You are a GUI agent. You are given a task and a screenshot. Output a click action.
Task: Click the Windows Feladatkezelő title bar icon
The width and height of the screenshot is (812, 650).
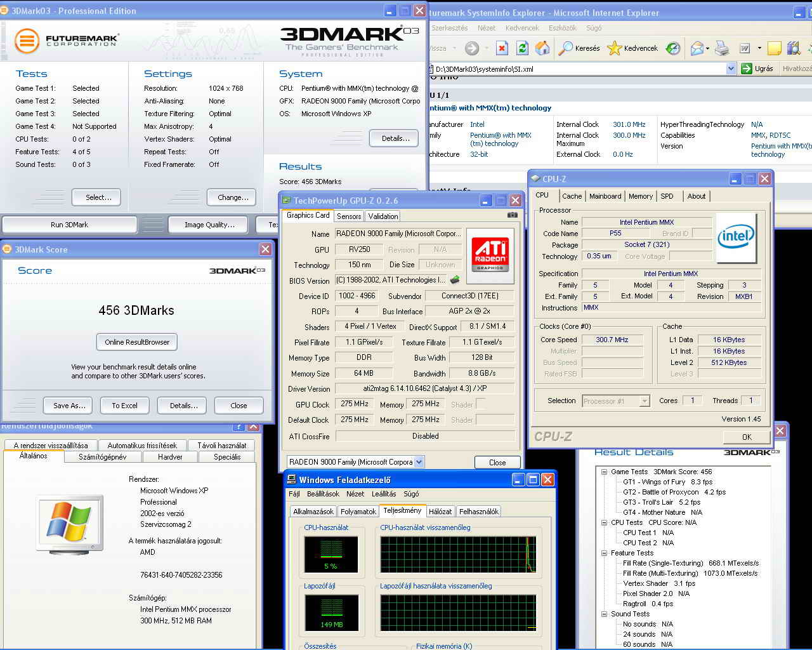tap(292, 480)
